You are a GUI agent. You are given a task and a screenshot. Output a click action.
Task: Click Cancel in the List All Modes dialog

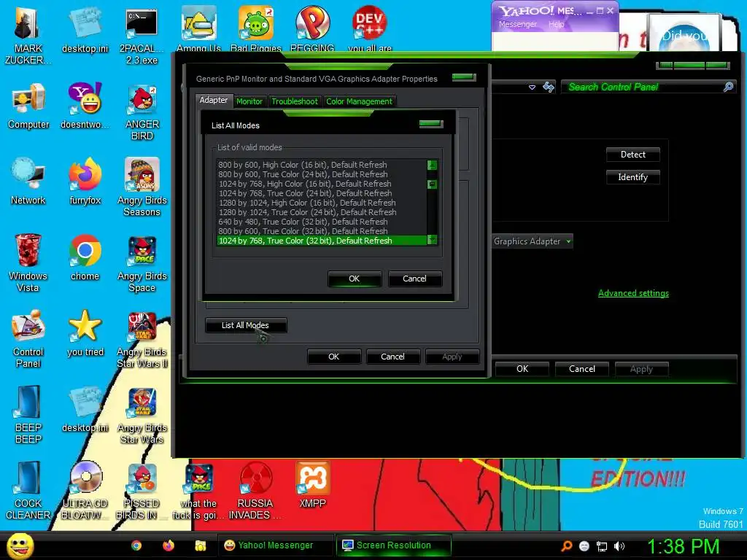click(x=414, y=279)
